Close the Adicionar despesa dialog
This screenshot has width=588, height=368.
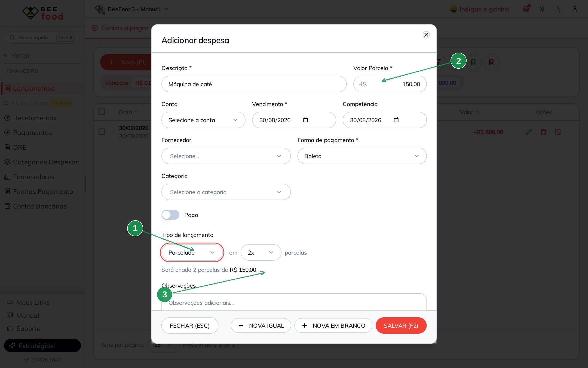(x=426, y=35)
